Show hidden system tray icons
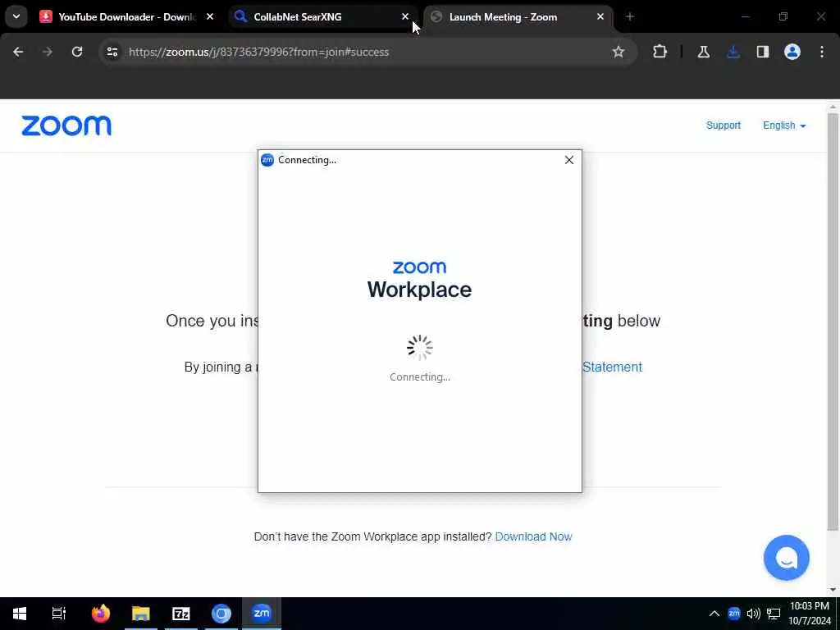Screen dimensions: 840x630 tap(714, 614)
